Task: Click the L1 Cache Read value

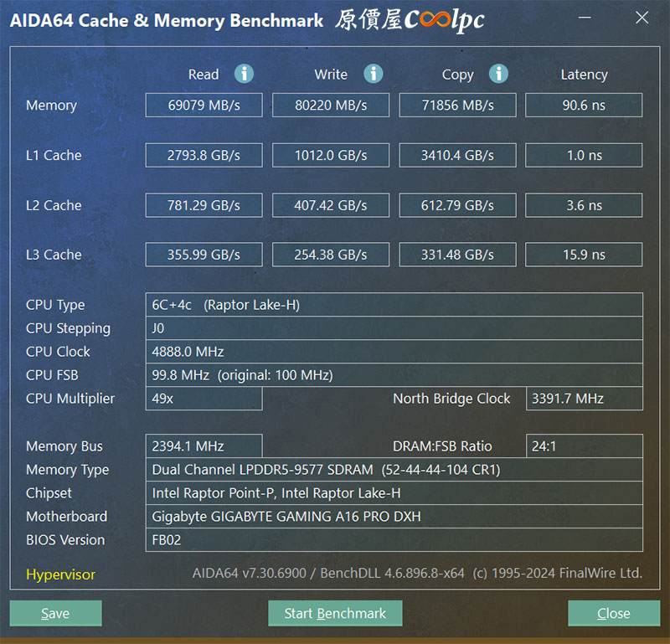Action: click(204, 155)
